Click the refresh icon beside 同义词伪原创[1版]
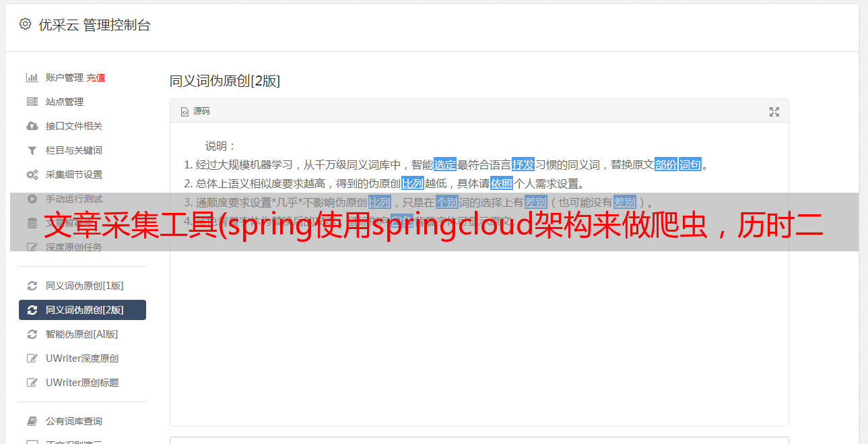868x444 pixels. [32, 286]
